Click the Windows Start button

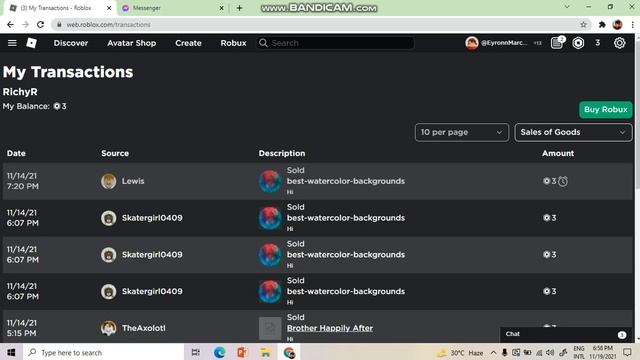click(x=11, y=352)
